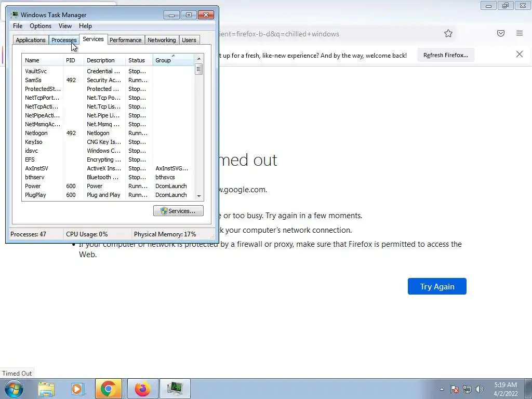Open the Options menu in Task Manager

point(41,26)
